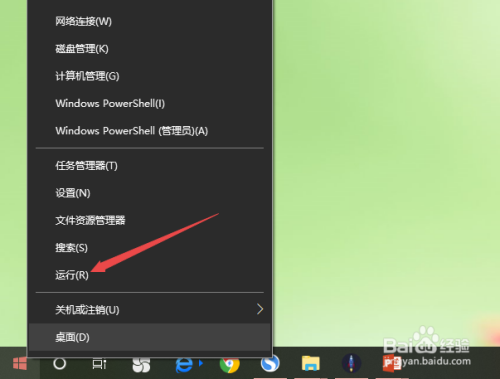Choose Run (运行(R)) from menu
This screenshot has width=500, height=379.
pos(150,275)
